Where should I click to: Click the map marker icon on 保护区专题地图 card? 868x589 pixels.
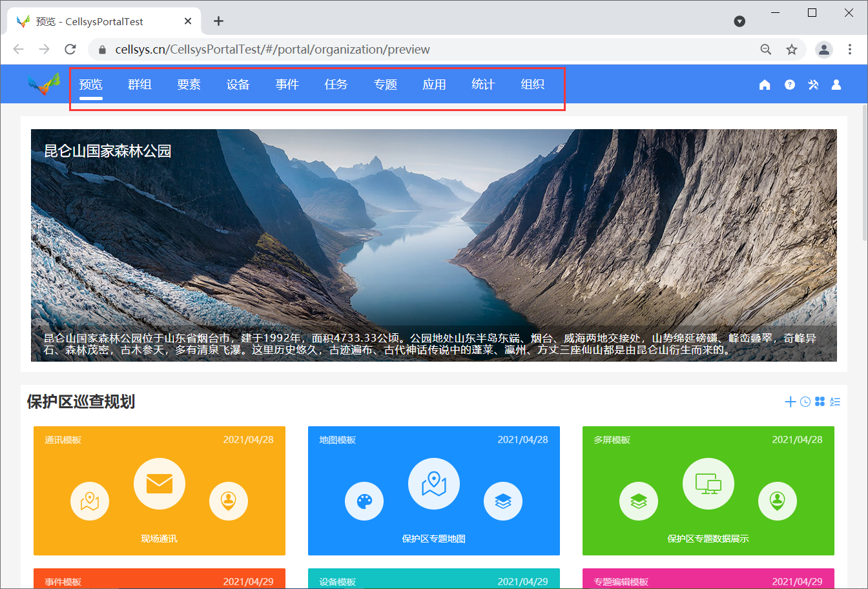click(x=434, y=484)
